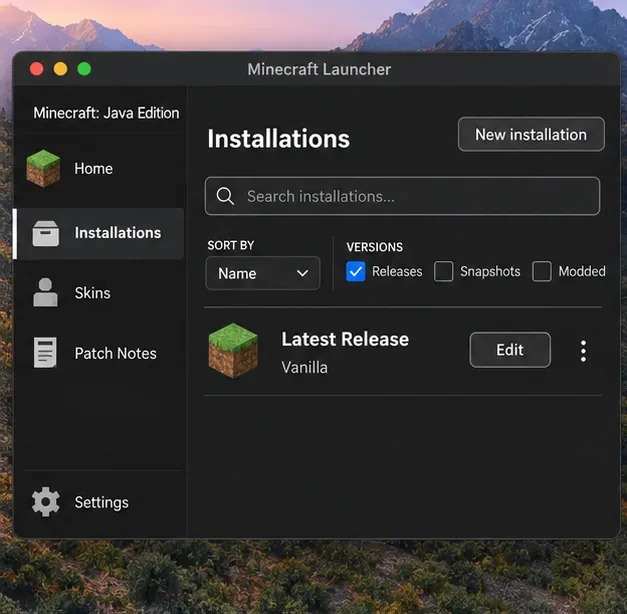The width and height of the screenshot is (627, 614).
Task: Open the three-dot menu for Latest Release
Action: (x=583, y=351)
